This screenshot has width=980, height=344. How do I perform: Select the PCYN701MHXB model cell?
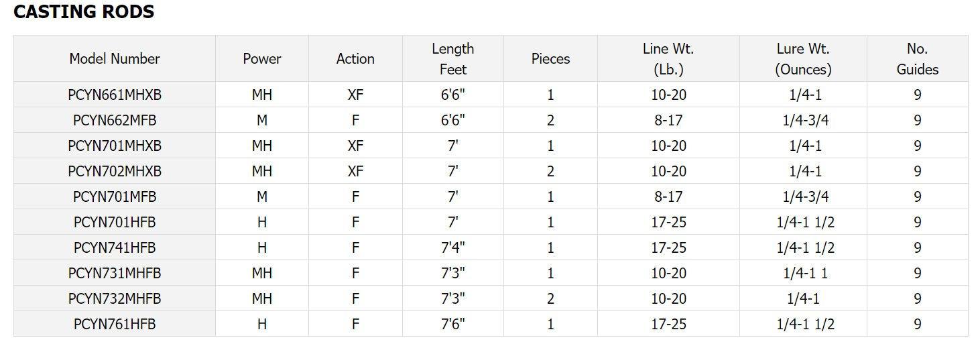115,146
